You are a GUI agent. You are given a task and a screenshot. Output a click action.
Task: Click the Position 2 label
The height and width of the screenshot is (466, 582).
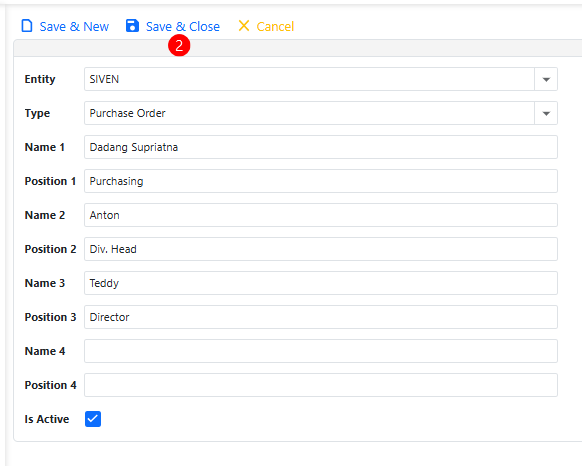(50, 249)
